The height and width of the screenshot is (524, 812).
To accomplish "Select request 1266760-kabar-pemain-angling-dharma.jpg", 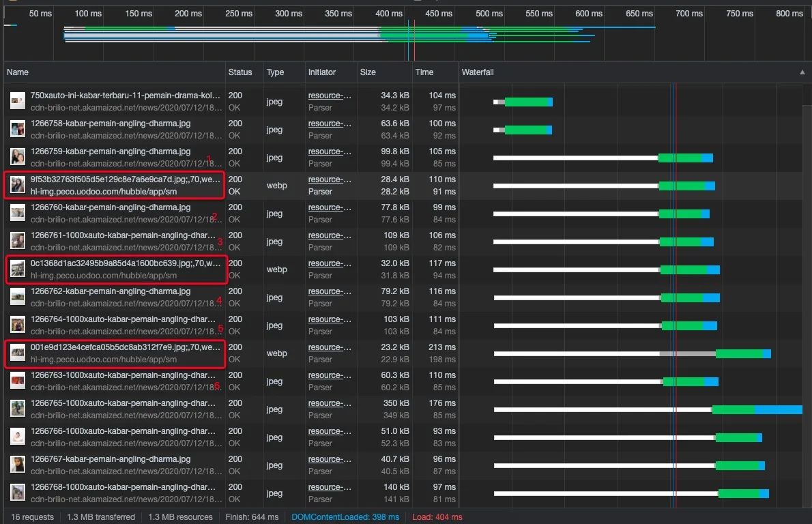I will [x=111, y=207].
